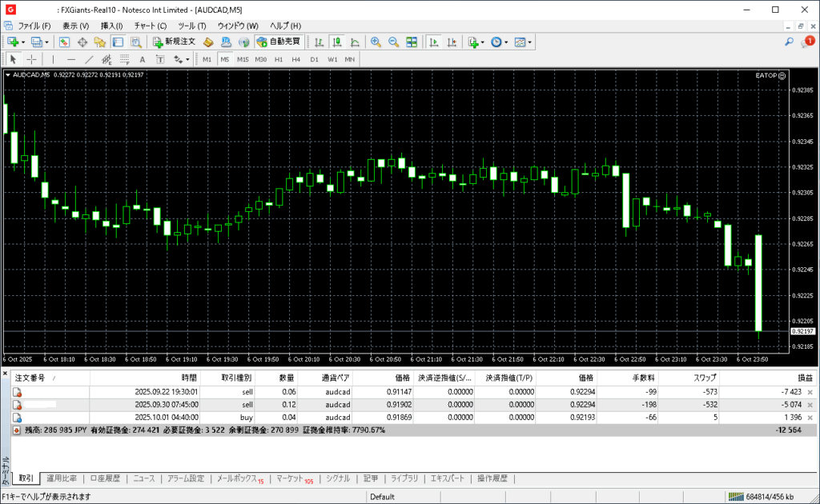Expand the periodicity clock dropdown
The image size is (820, 504).
point(506,42)
